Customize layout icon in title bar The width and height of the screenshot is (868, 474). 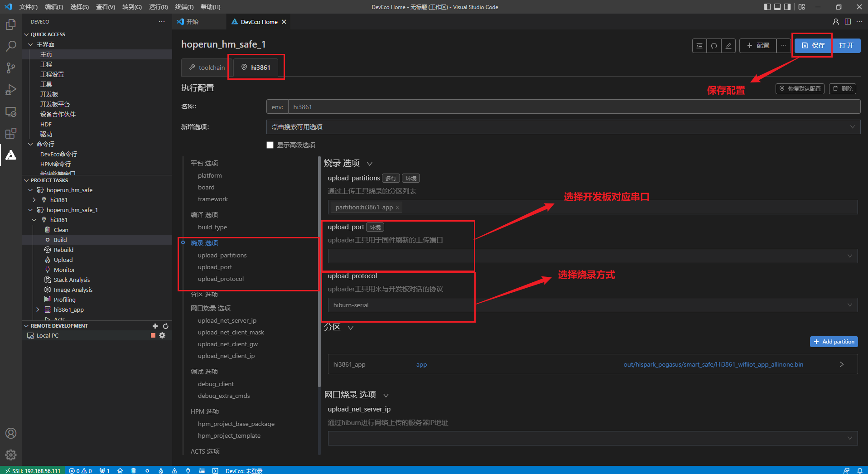pyautogui.click(x=801, y=7)
